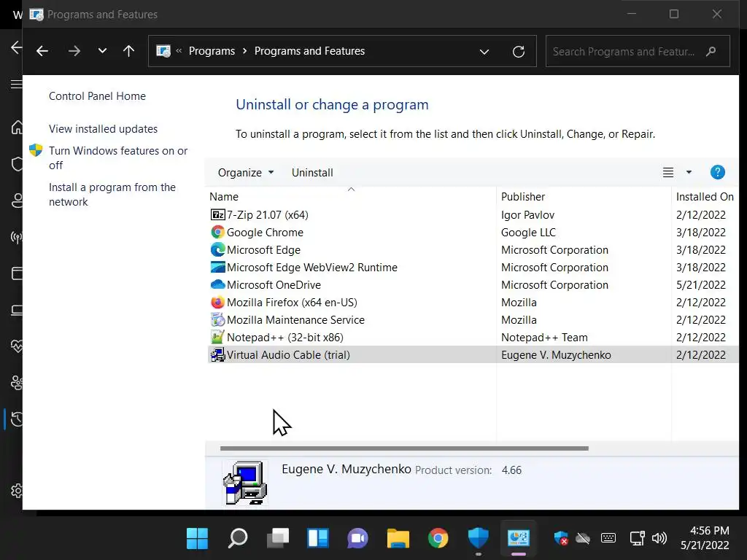747x560 pixels.
Task: Click the 7-Zip program icon
Action: [217, 215]
